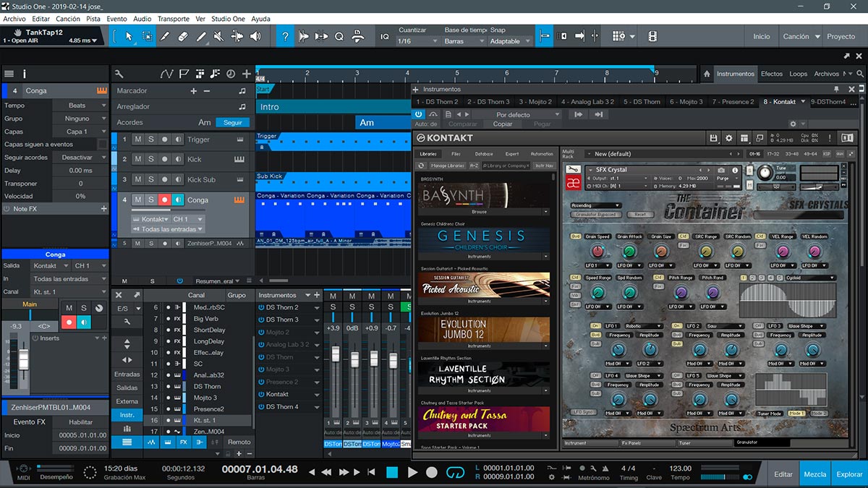
Task: Click the MIDI monitor icon
Action: [x=24, y=468]
